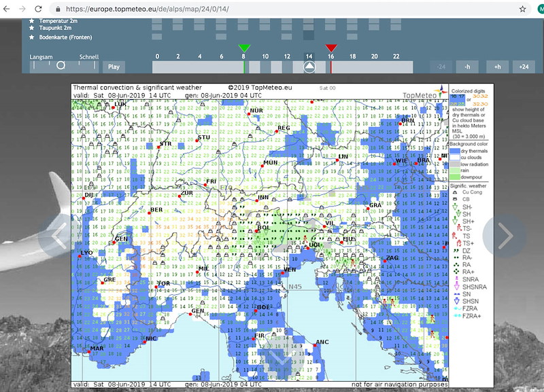Start the animation with Play
The image size is (544, 392).
(114, 67)
